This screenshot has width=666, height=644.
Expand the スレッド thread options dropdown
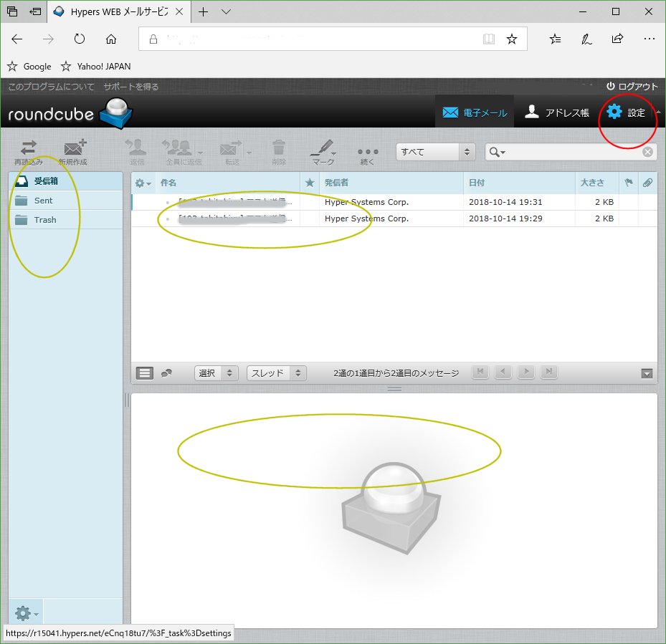click(276, 373)
